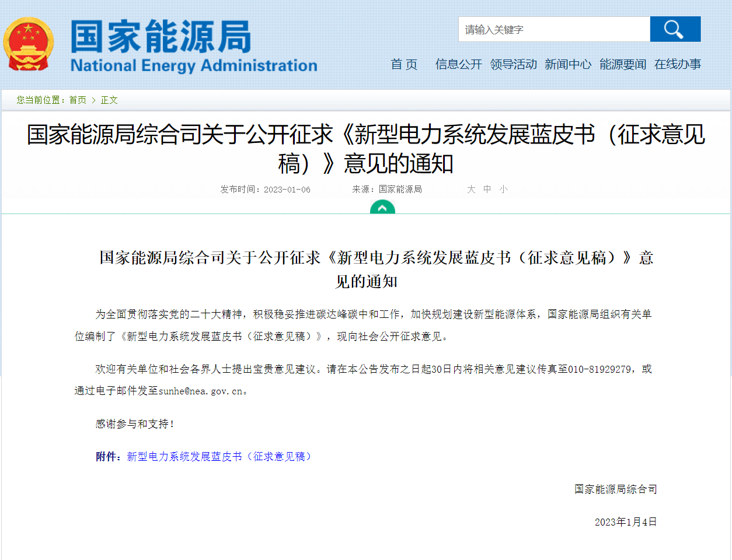
Task: Click the 发布时间：2023-01-06 text
Action: 266,190
